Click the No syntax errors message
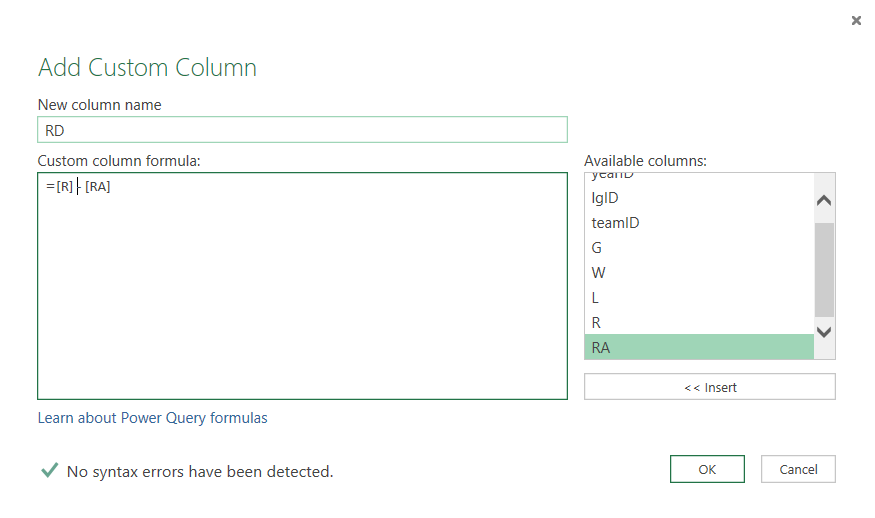This screenshot has height=518, width=875. pyautogui.click(x=200, y=471)
